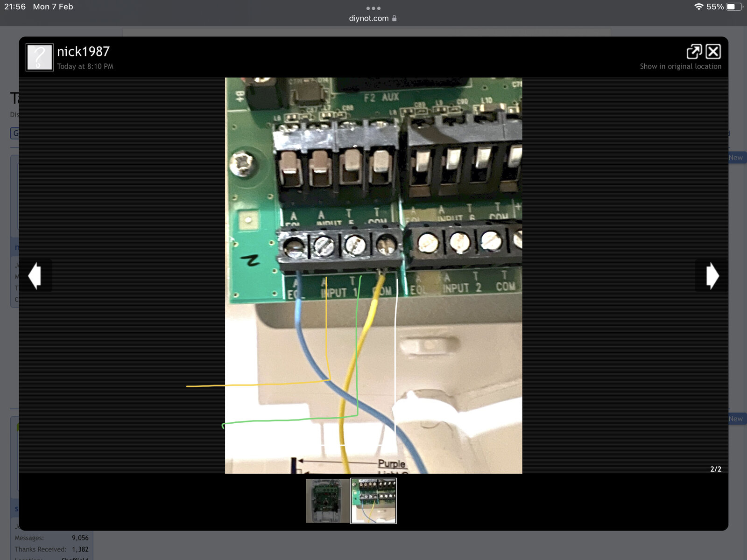The image size is (747, 560).
Task: Tap the padlock icon beside diynot.com
Action: pyautogui.click(x=395, y=18)
